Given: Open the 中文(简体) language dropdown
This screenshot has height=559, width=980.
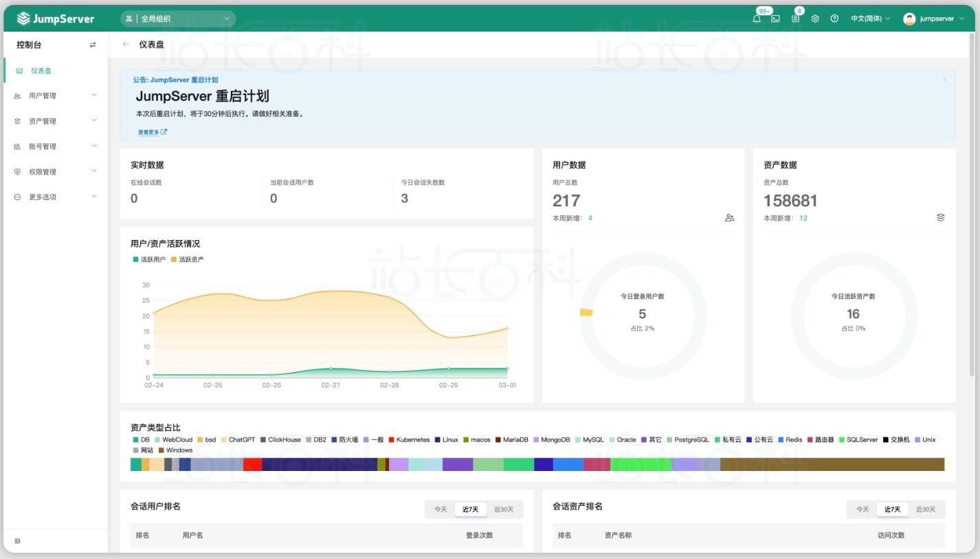Looking at the screenshot, I should pyautogui.click(x=870, y=19).
